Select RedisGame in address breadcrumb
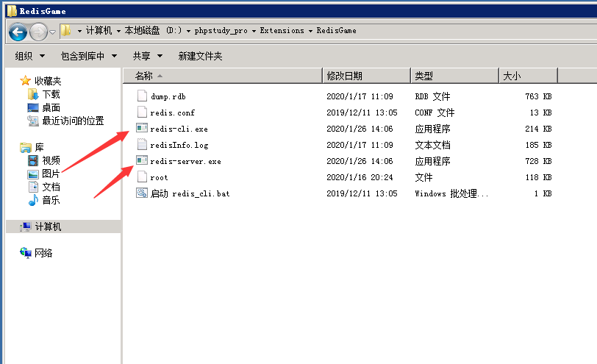The image size is (597, 364). (x=337, y=30)
